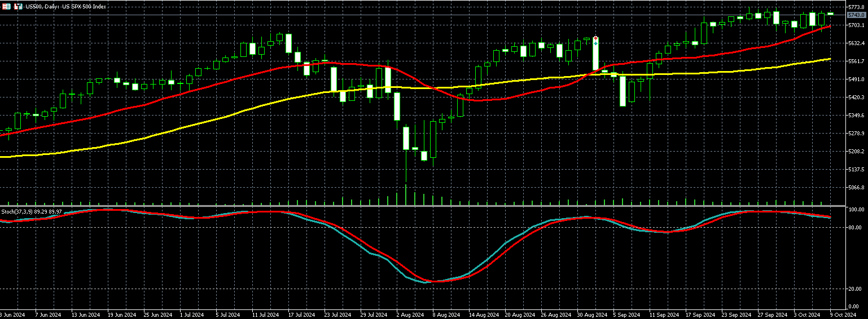Click price axis label 5420.3
The width and height of the screenshot is (868, 319).
(857, 98)
